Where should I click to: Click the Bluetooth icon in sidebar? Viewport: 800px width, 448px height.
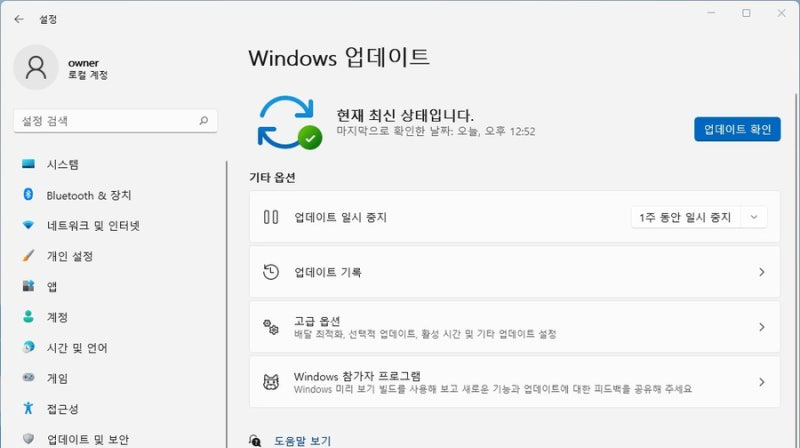pos(29,194)
